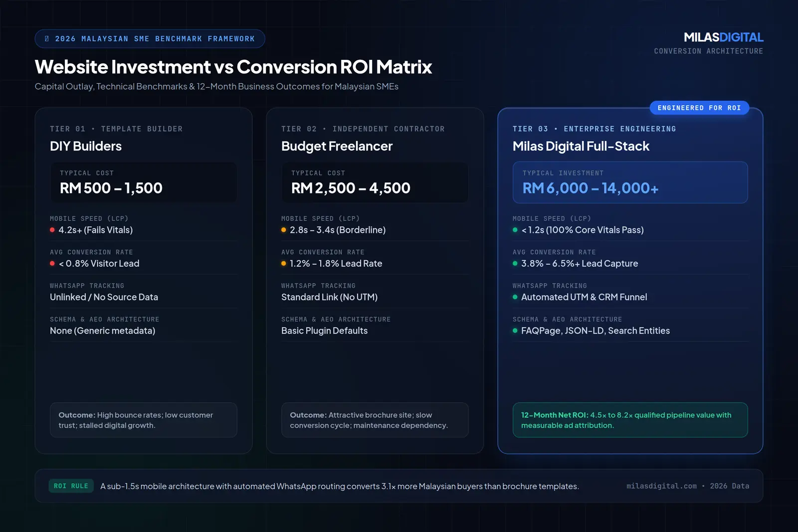Viewport: 798px width, 532px height.
Task: Click the "1.2% – 1.8% Lead Rate" text
Action: 336,263
